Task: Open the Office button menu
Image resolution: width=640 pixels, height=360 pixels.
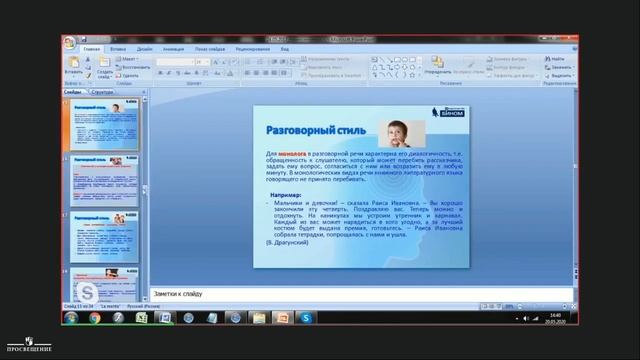Action: pos(69,42)
